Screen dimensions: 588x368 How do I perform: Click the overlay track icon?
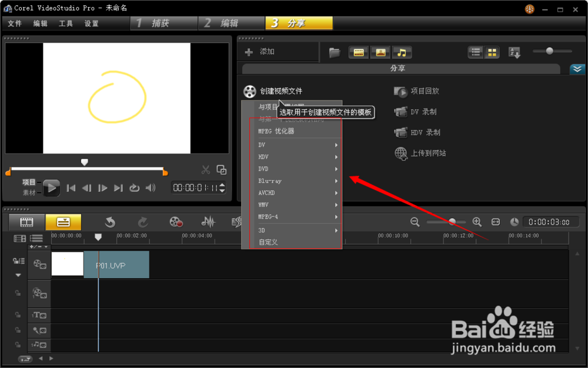(39, 293)
